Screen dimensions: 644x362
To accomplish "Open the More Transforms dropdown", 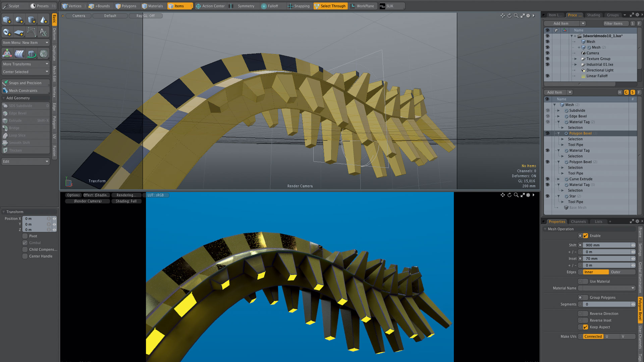I will tap(25, 64).
